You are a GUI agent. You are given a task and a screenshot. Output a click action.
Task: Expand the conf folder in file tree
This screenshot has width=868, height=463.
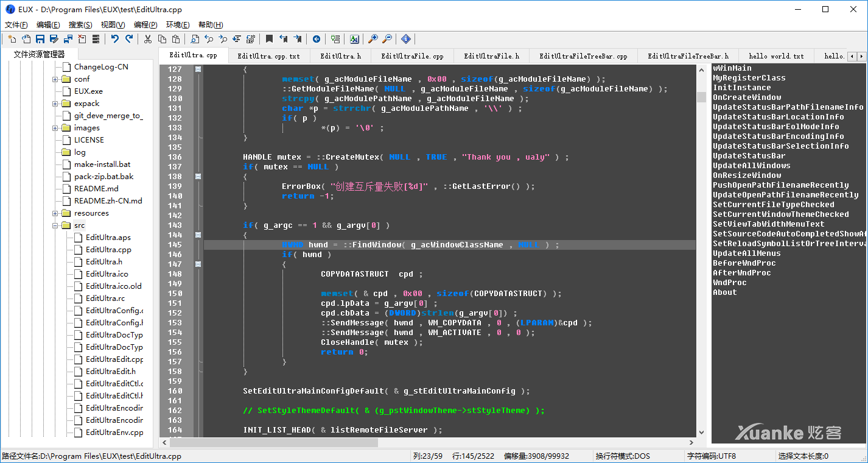pyautogui.click(x=55, y=79)
